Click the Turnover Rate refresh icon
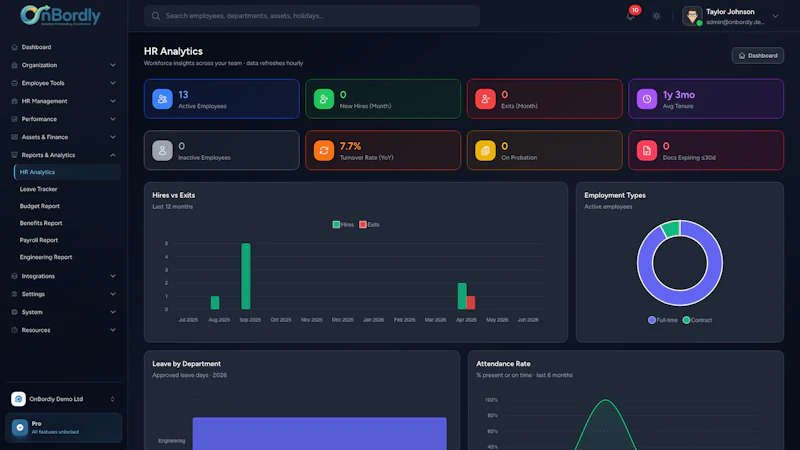800x450 pixels. tap(323, 151)
